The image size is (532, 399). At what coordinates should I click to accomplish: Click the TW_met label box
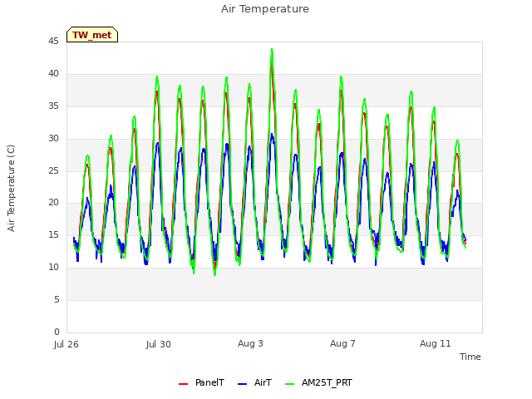(92, 35)
